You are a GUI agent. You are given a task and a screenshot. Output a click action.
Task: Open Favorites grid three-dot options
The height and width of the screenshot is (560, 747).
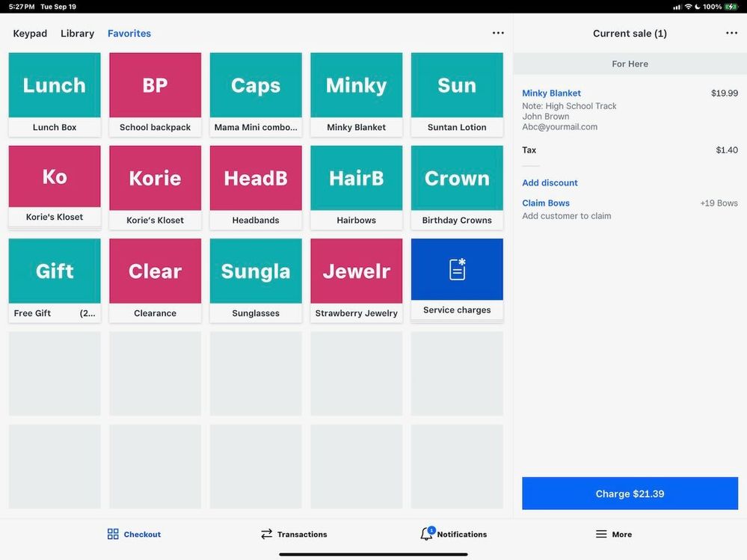tap(498, 33)
